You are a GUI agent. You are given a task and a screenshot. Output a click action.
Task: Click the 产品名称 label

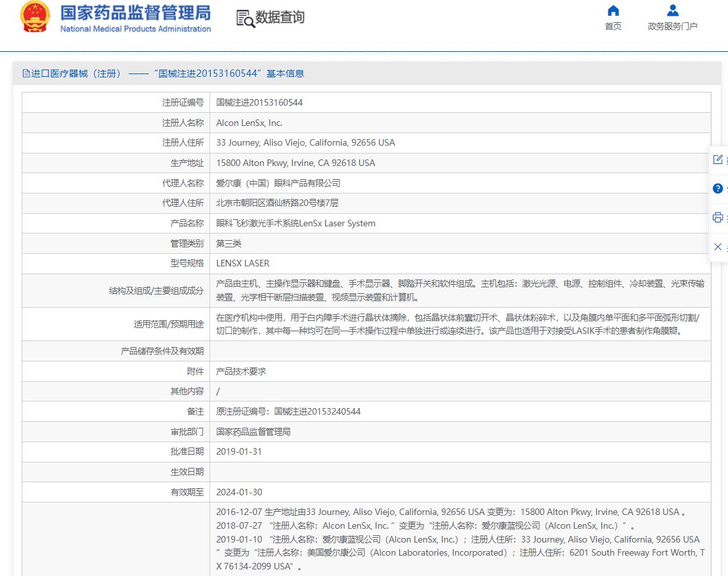coord(187,223)
